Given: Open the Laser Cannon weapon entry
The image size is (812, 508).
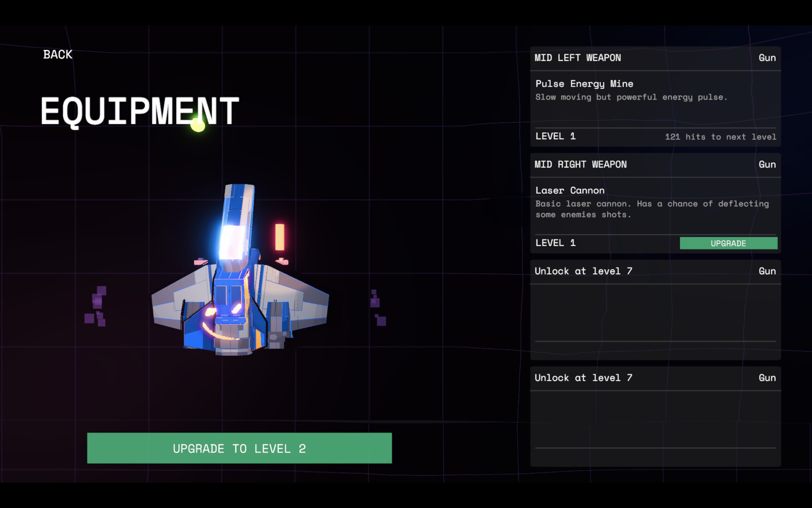Looking at the screenshot, I should click(x=570, y=190).
